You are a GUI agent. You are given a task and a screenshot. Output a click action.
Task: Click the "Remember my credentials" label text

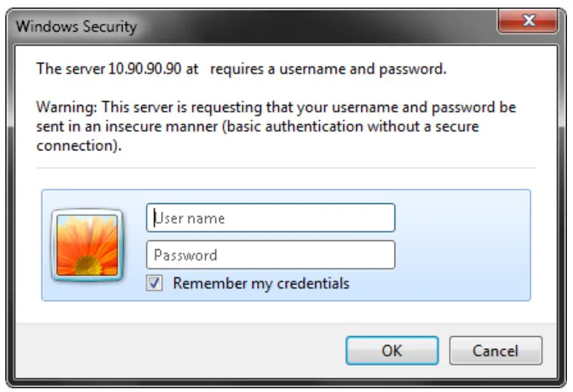pyautogui.click(x=261, y=283)
